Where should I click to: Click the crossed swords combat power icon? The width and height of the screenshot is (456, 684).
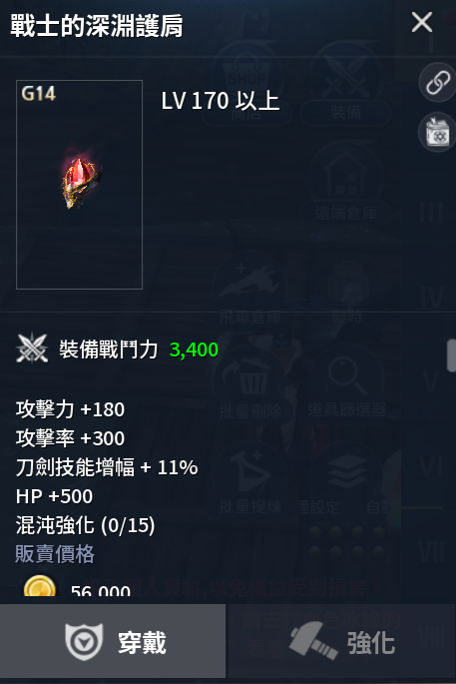pyautogui.click(x=32, y=349)
